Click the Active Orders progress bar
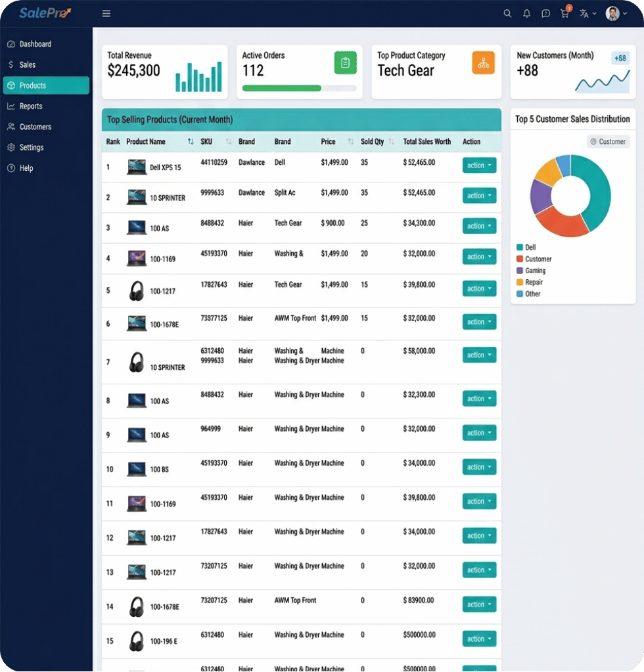 click(x=299, y=88)
